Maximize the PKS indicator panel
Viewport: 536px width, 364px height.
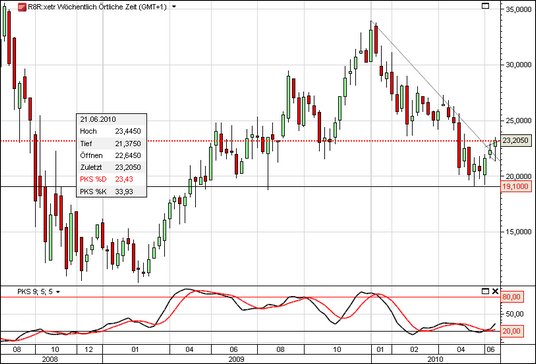click(485, 291)
